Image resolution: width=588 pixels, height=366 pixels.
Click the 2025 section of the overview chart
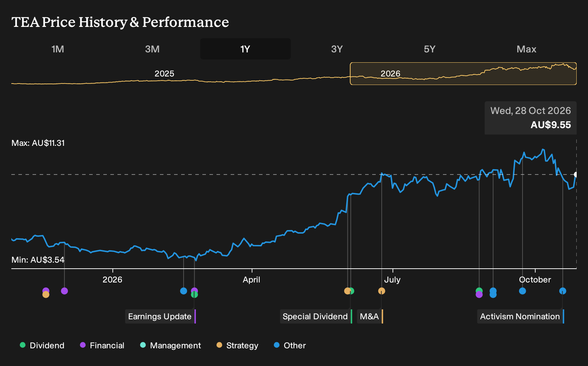click(164, 74)
